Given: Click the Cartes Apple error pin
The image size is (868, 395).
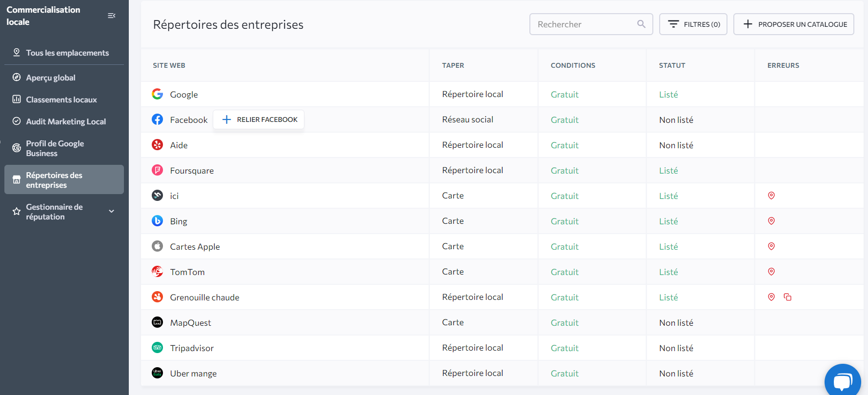Looking at the screenshot, I should point(771,246).
